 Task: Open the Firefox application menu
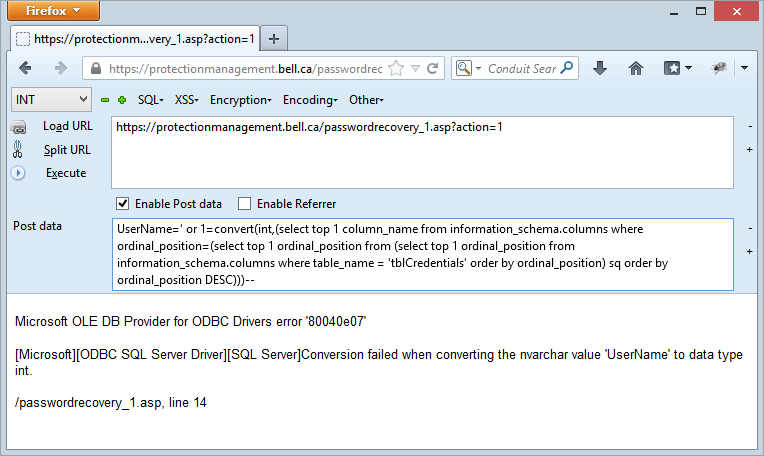pos(54,11)
